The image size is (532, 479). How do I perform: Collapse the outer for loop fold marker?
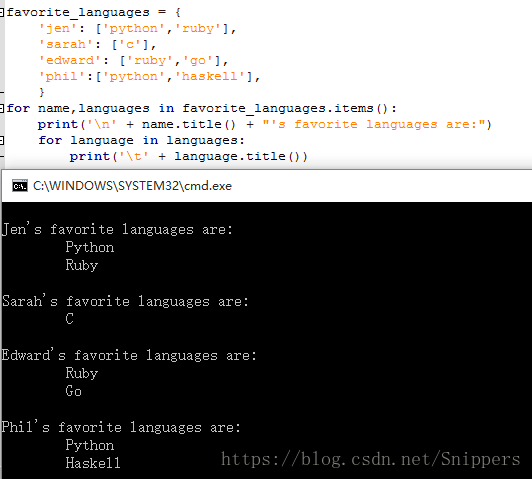1,109
